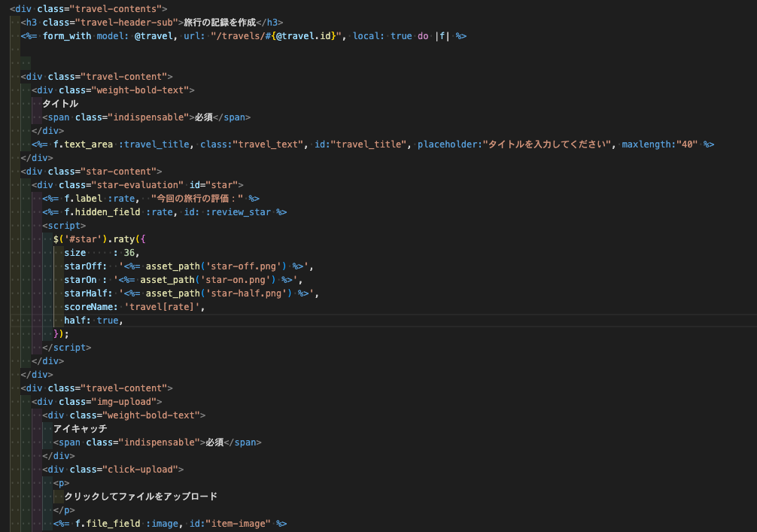757x532 pixels.
Task: Click the 'star-on.png' filename
Action: coord(235,279)
